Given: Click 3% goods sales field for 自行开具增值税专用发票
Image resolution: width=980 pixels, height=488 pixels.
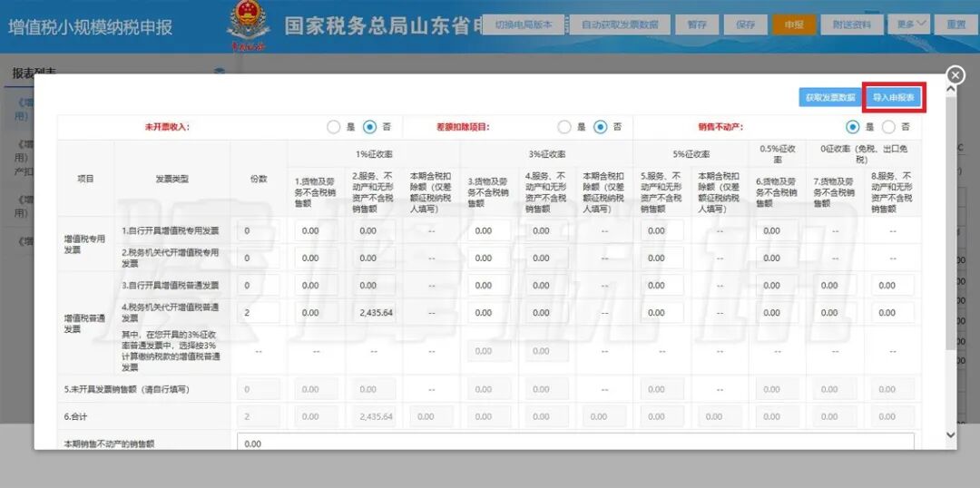Looking at the screenshot, I should [x=489, y=230].
